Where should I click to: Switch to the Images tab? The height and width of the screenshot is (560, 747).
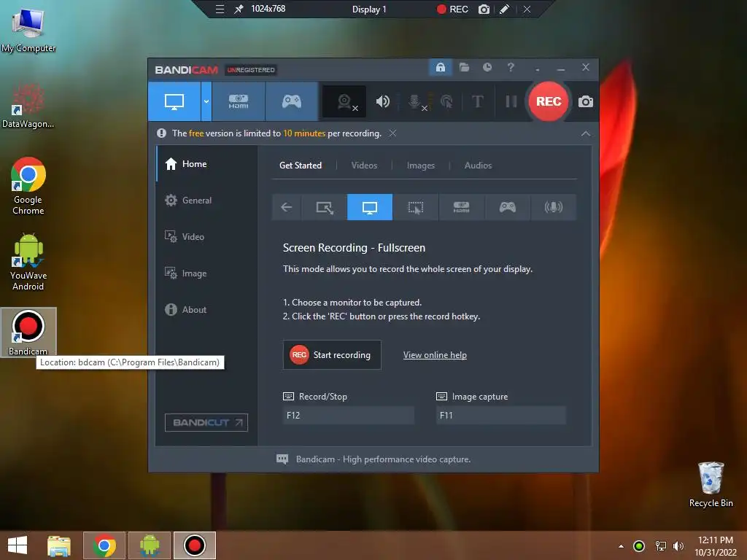(x=420, y=166)
